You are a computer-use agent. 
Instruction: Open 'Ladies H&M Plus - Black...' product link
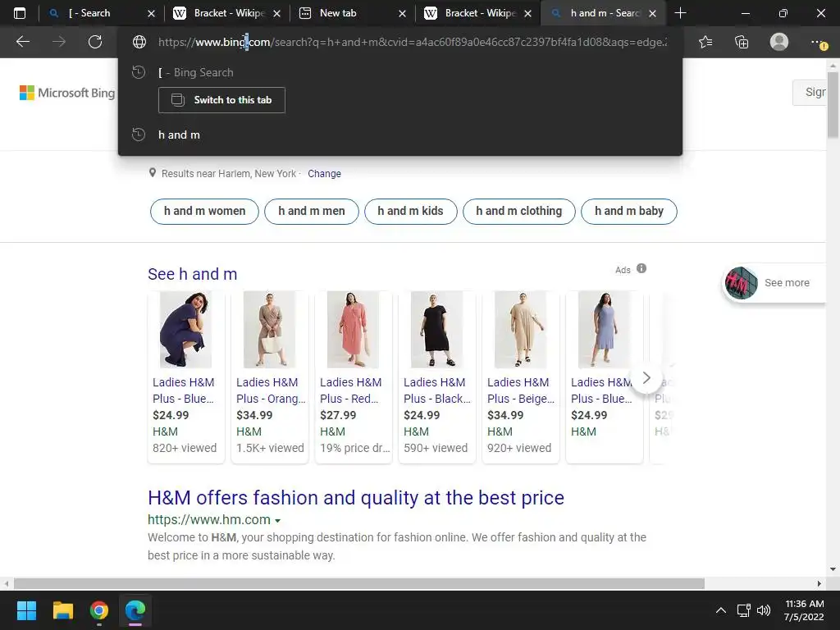(436, 390)
